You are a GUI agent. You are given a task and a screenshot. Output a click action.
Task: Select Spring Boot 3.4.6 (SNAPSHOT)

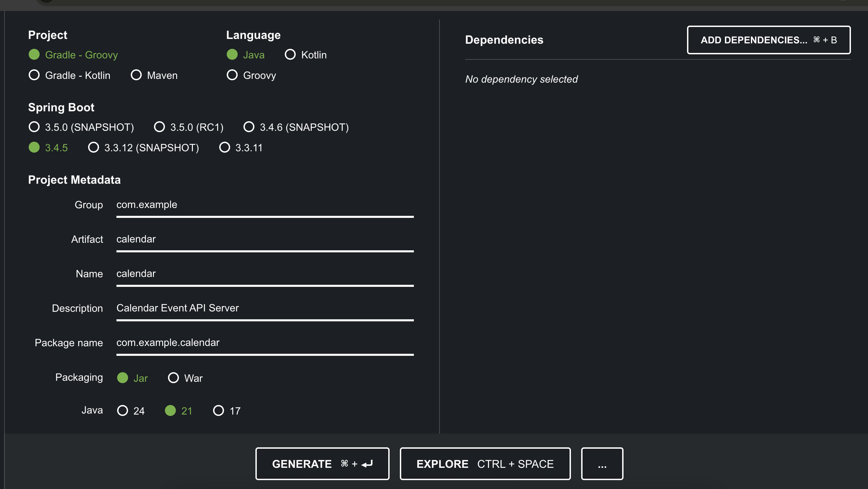[249, 127]
